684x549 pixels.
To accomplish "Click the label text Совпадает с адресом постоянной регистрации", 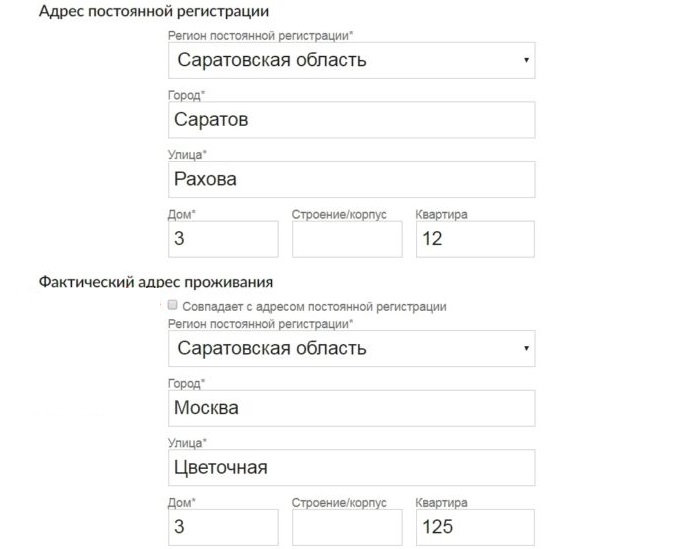I will point(315,307).
